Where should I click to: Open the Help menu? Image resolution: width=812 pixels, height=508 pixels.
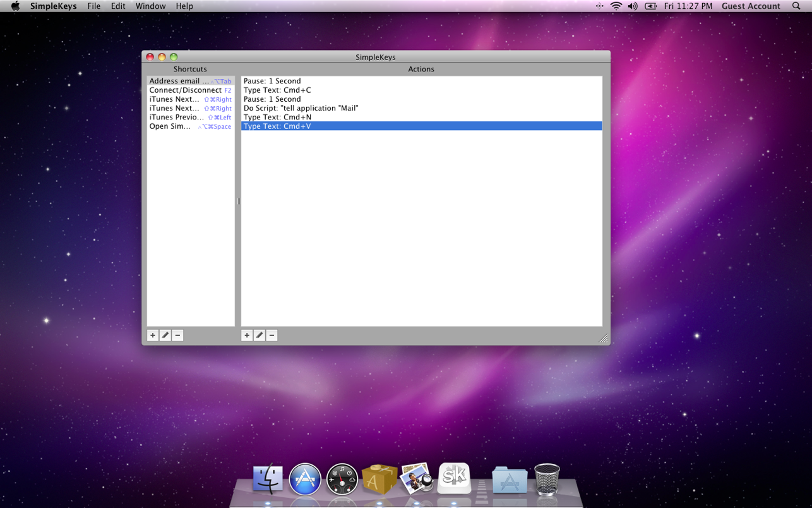184,6
